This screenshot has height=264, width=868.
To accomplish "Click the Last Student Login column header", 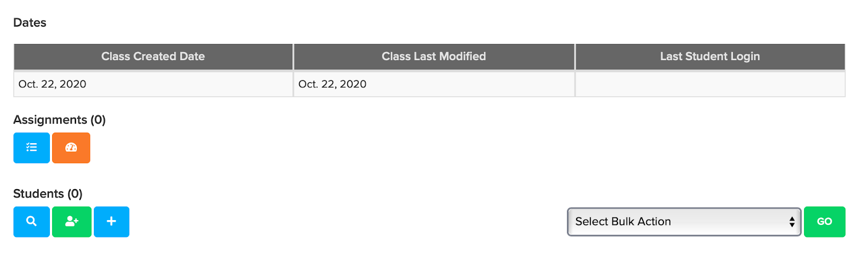I will pyautogui.click(x=710, y=56).
